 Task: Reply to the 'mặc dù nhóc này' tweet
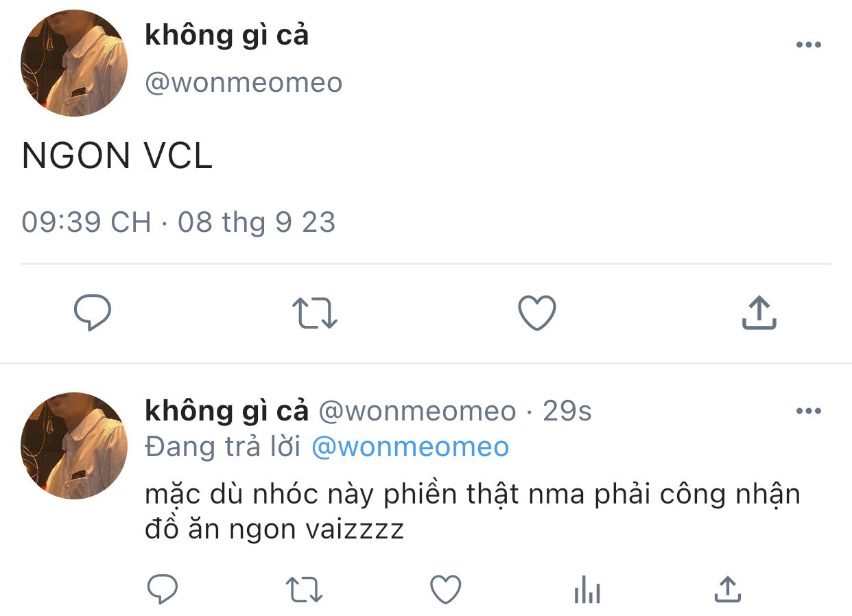(163, 589)
